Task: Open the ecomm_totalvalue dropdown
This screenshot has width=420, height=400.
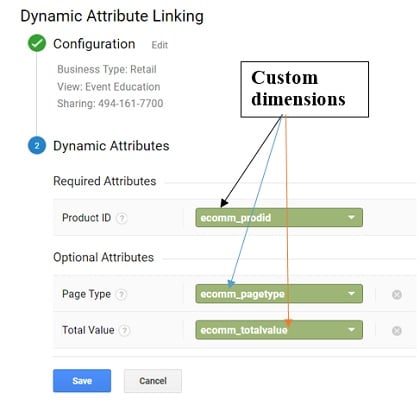Action: coord(279,330)
